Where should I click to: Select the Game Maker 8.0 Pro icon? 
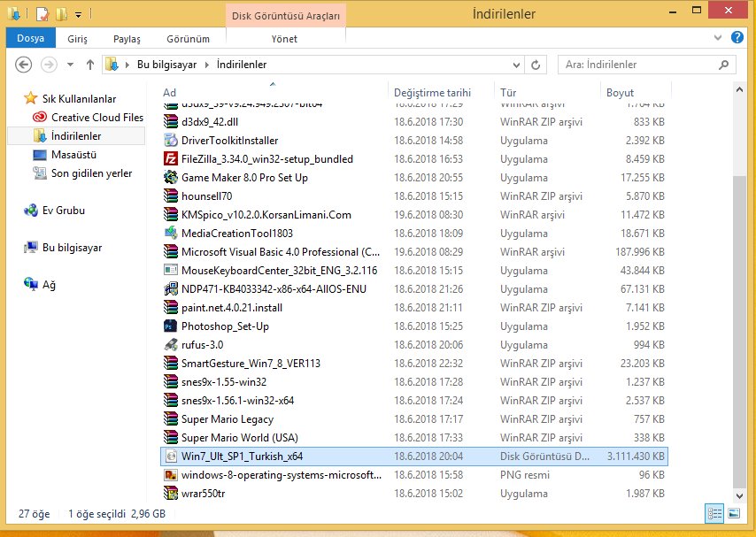[x=172, y=178]
